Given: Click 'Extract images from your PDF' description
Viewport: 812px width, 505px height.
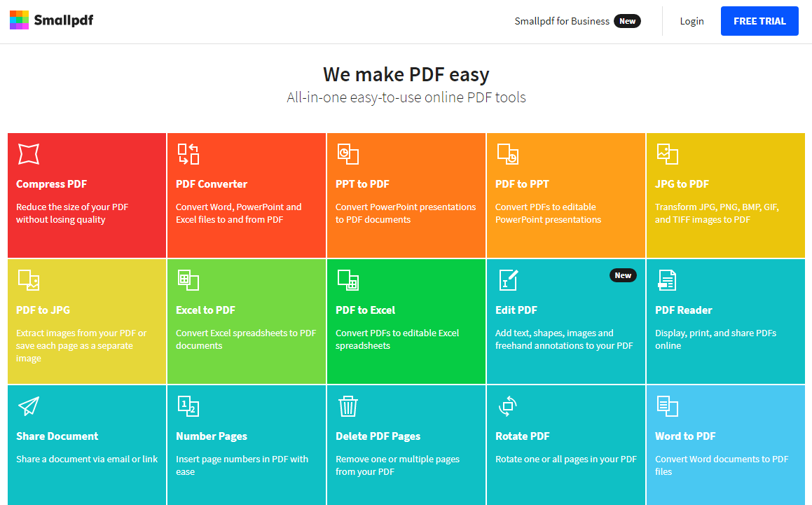Looking at the screenshot, I should (x=81, y=345).
